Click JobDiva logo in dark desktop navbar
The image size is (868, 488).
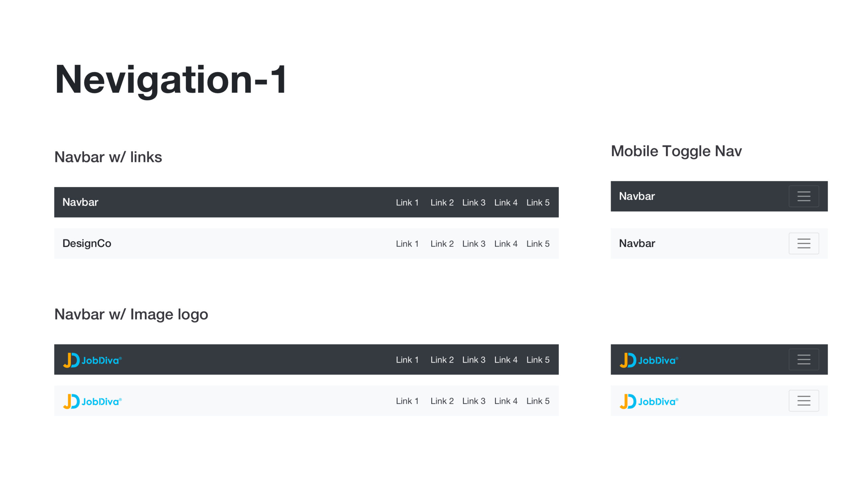point(92,360)
